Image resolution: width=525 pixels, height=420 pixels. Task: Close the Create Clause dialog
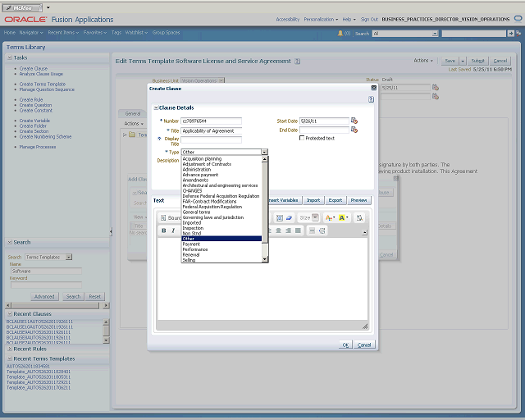[x=374, y=88]
